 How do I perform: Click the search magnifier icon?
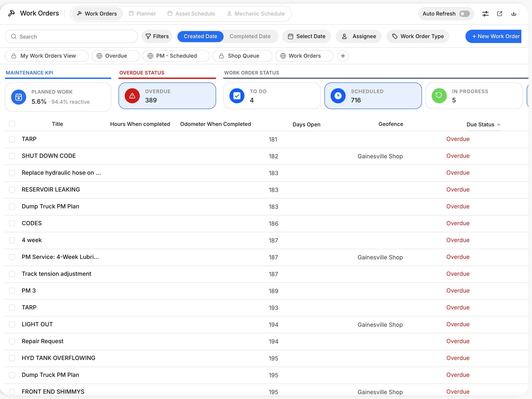14,37
